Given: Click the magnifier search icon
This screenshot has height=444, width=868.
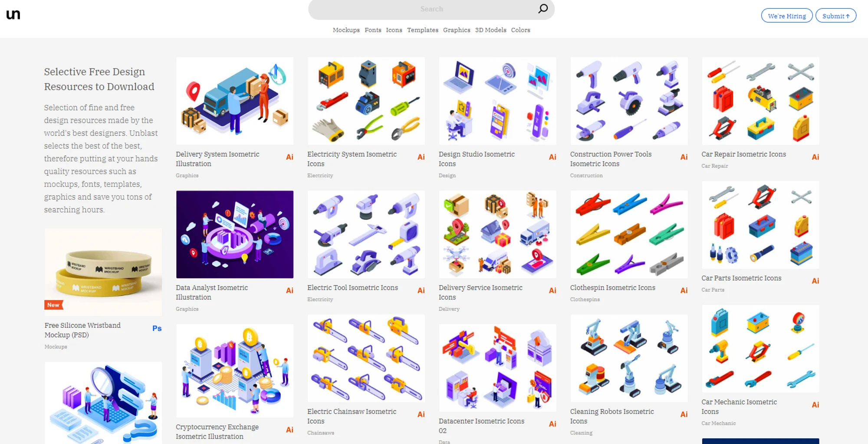Looking at the screenshot, I should click(543, 9).
